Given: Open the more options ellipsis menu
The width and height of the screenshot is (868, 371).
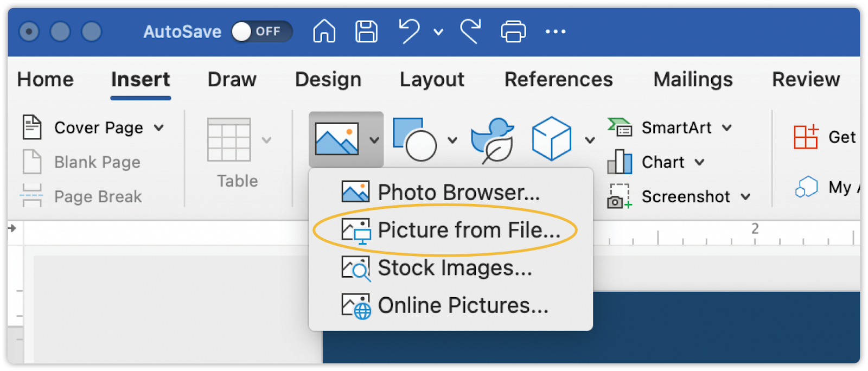Looking at the screenshot, I should tap(556, 31).
